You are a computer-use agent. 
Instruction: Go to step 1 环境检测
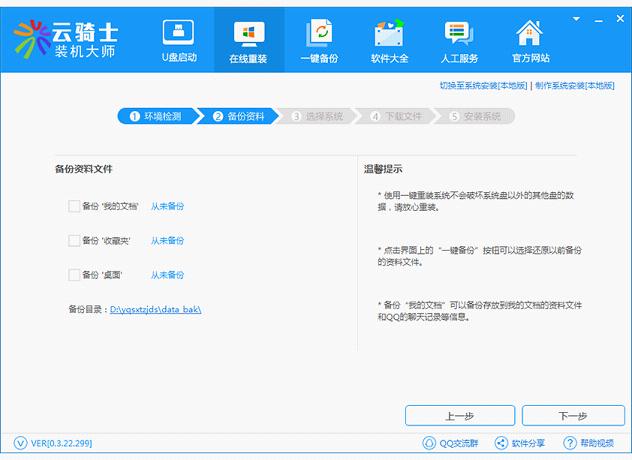click(x=156, y=117)
